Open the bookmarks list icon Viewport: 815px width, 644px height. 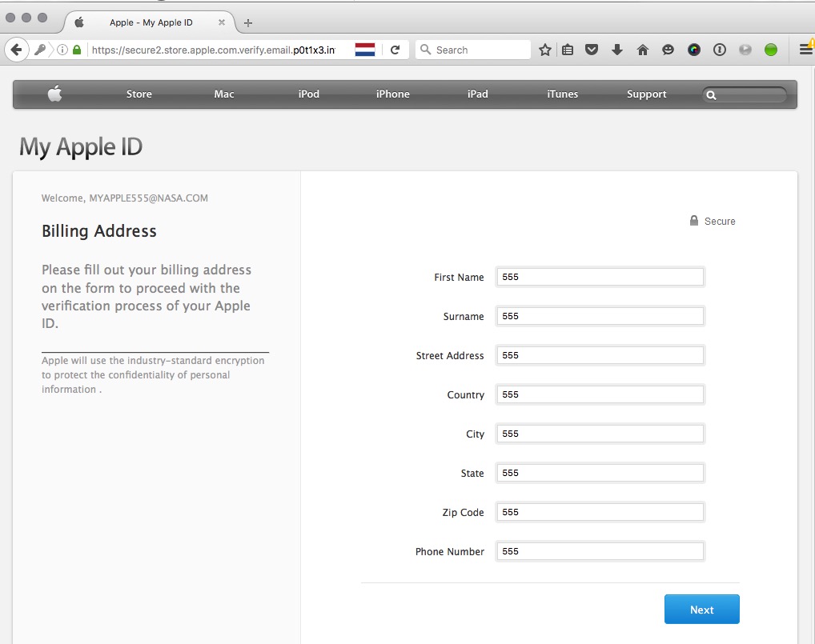(568, 50)
